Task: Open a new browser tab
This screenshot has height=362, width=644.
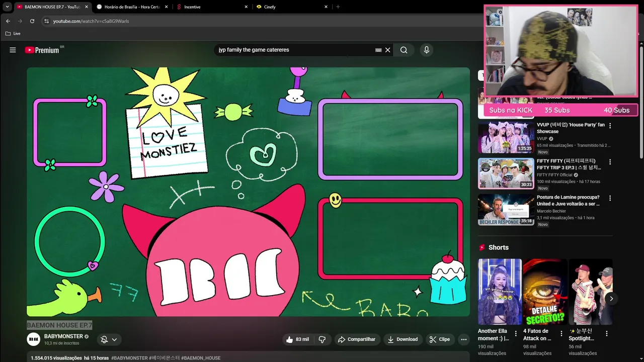Action: (338, 7)
